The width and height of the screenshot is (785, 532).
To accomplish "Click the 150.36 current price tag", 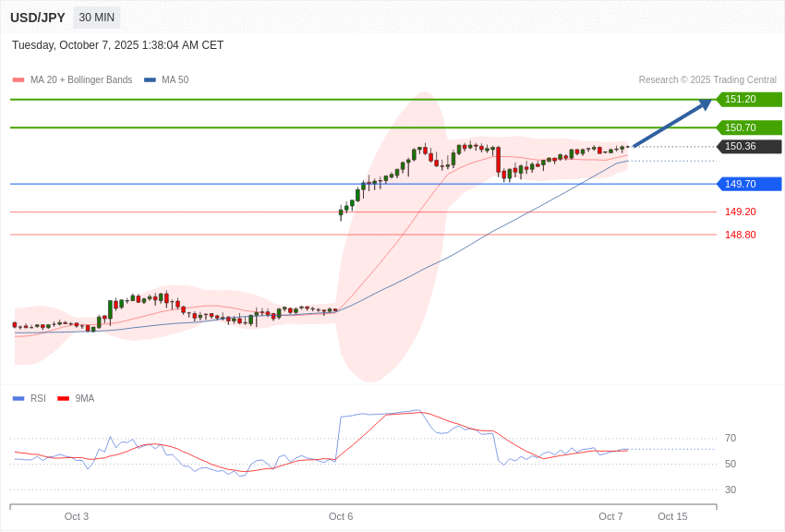I will pyautogui.click(x=749, y=147).
